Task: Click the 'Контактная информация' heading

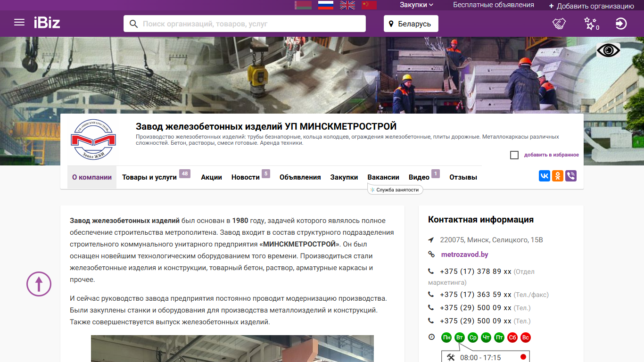Action: coord(481,220)
